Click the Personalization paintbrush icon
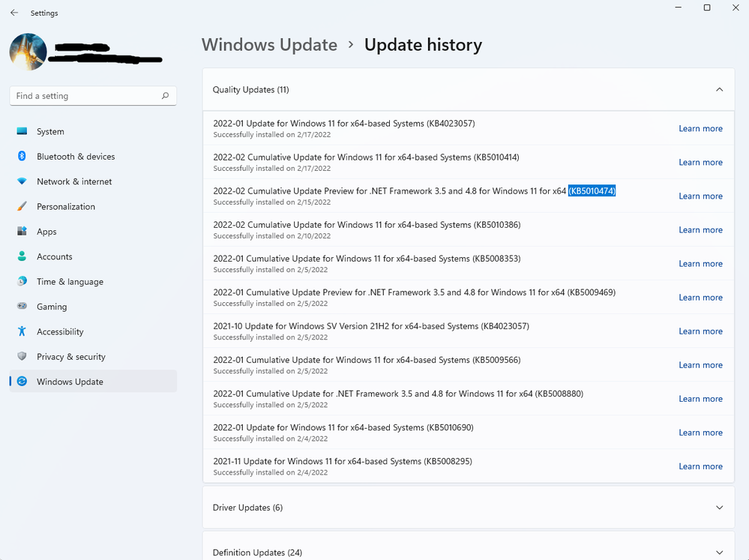This screenshot has width=749, height=560. [x=22, y=206]
